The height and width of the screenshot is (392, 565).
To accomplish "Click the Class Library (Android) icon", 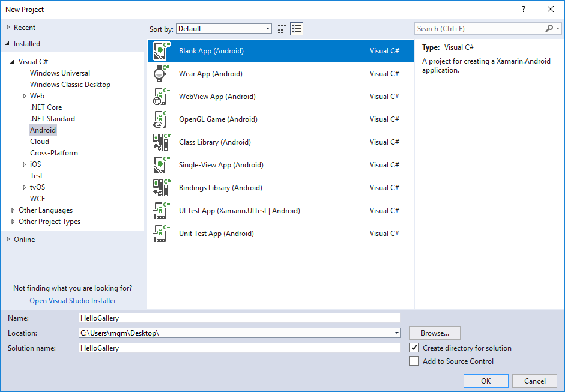I will [x=160, y=142].
